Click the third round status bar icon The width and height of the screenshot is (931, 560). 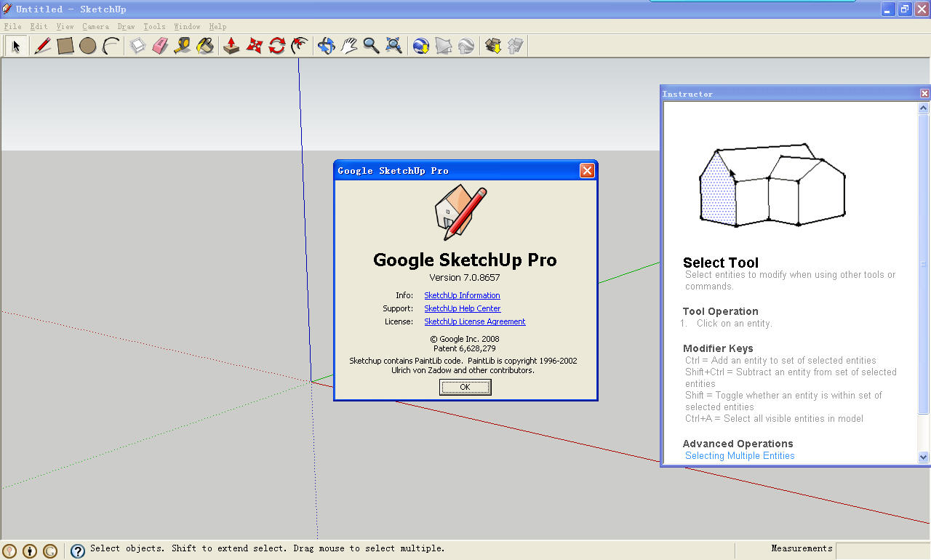(50, 551)
